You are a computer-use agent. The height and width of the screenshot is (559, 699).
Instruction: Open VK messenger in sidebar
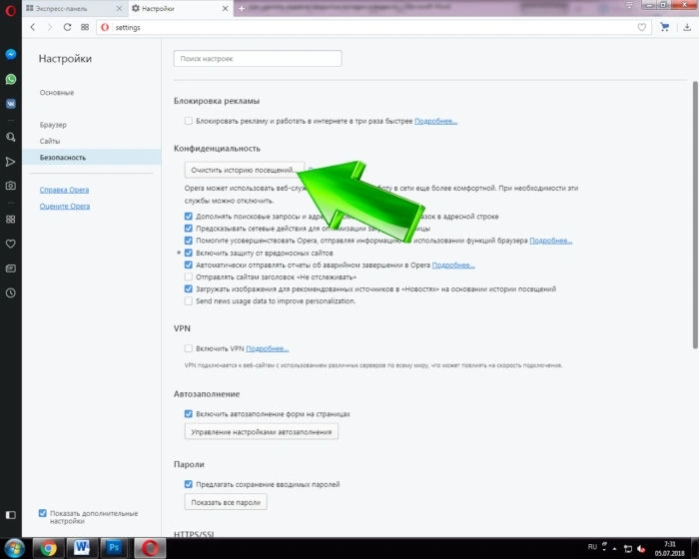click(x=11, y=104)
